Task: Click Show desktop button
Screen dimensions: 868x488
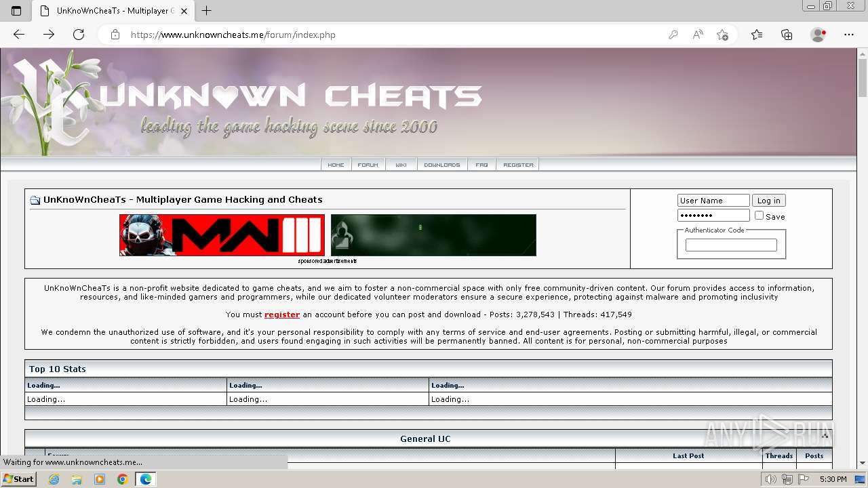Action: click(860, 479)
